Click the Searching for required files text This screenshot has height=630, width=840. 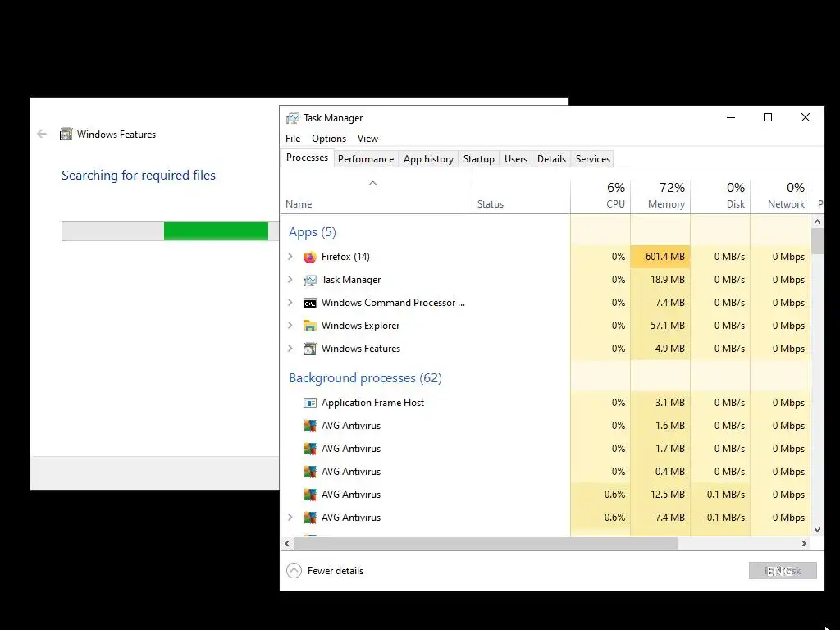(x=139, y=176)
